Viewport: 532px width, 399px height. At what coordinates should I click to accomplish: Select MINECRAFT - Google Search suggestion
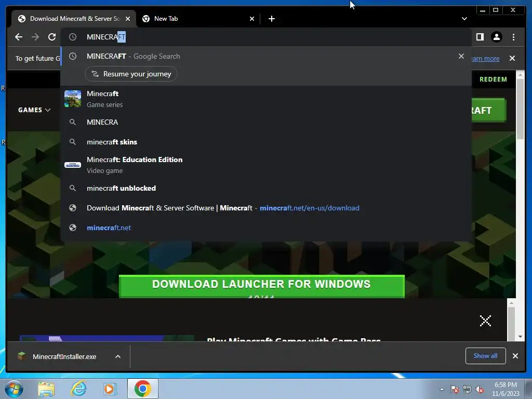click(266, 56)
